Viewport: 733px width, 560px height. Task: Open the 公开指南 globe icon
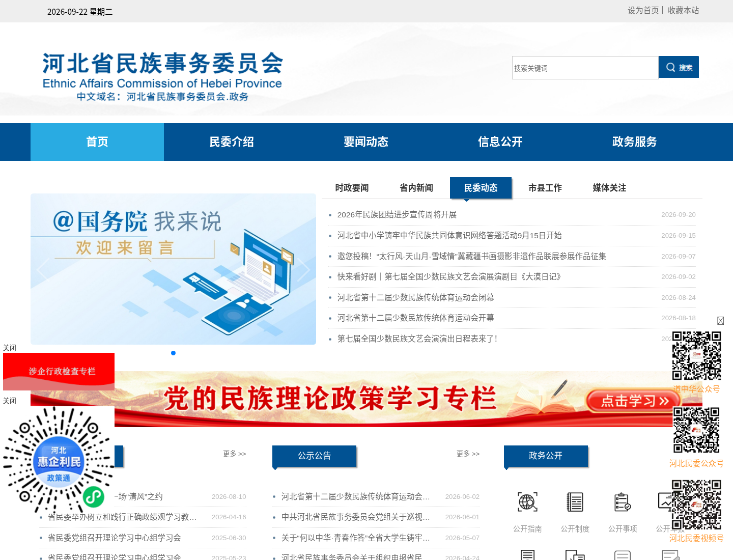click(x=527, y=502)
